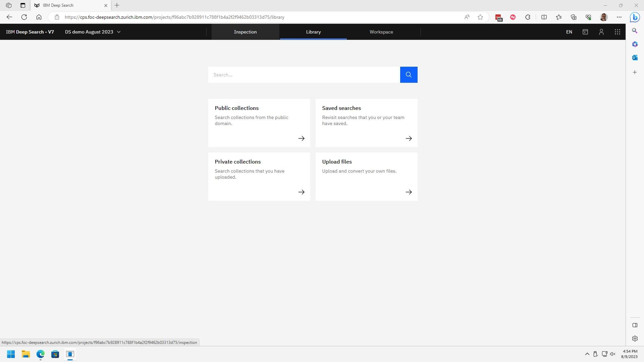Open the browser tab actions menu button

point(23,5)
